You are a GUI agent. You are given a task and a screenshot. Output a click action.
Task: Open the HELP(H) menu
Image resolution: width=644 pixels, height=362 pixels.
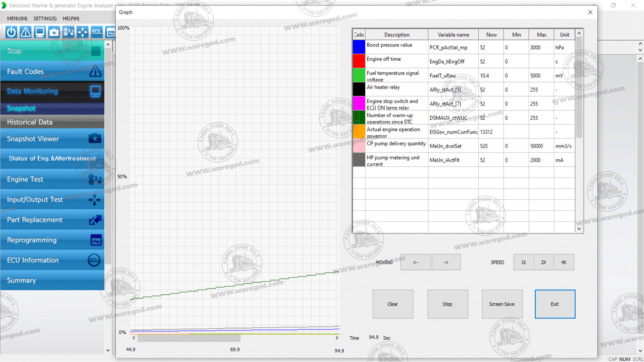pyautogui.click(x=71, y=18)
